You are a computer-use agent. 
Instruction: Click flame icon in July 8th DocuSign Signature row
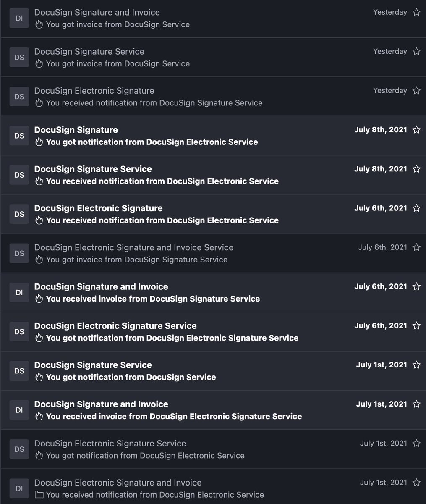[x=39, y=142]
